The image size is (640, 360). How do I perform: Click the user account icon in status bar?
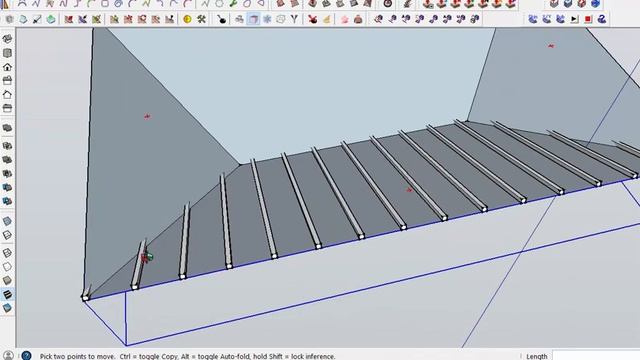(8, 356)
